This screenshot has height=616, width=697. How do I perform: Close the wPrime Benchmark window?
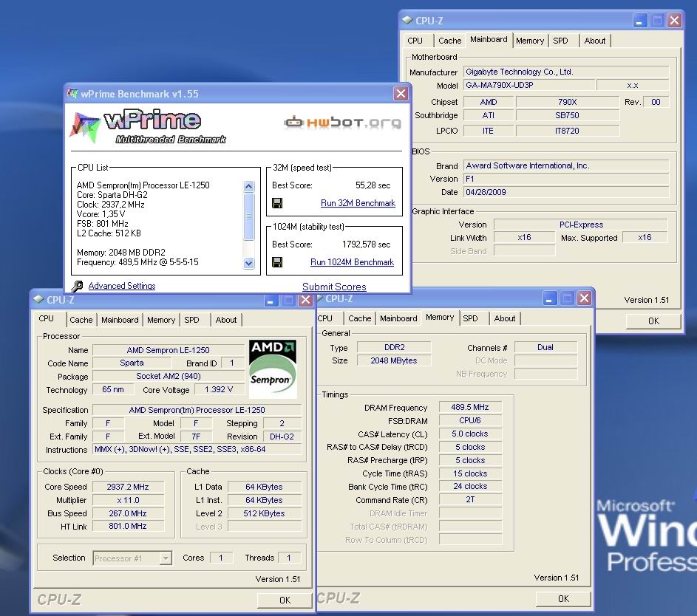pyautogui.click(x=401, y=93)
